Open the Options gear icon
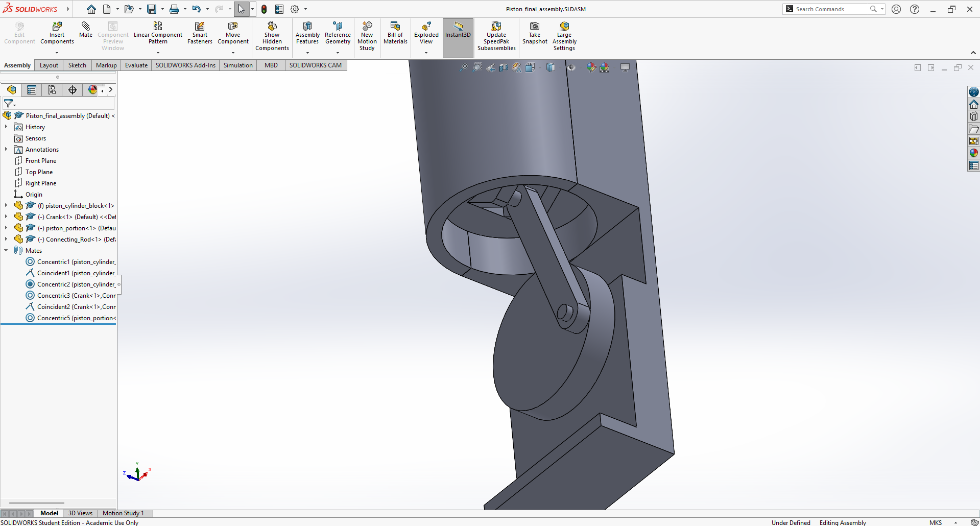The width and height of the screenshot is (980, 526). click(295, 9)
